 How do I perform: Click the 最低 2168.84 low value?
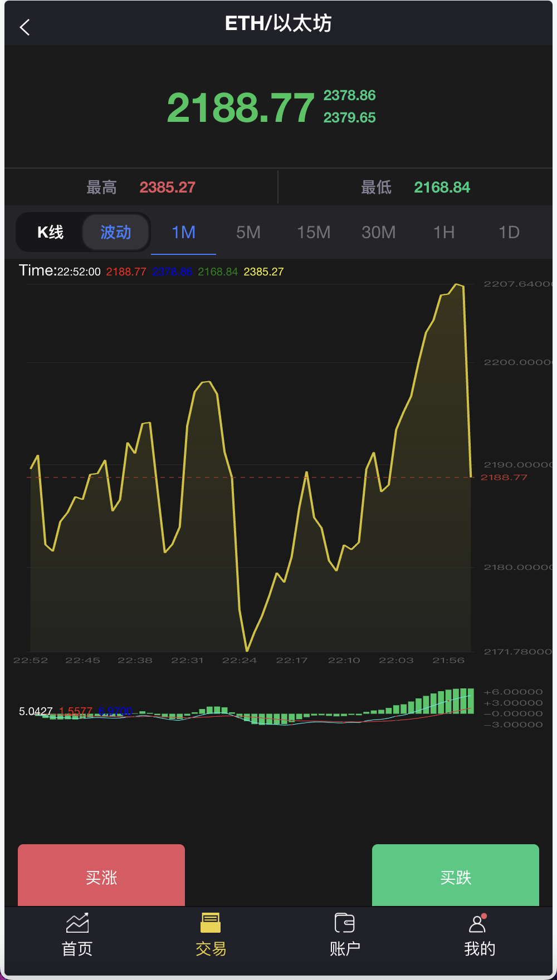(x=442, y=188)
